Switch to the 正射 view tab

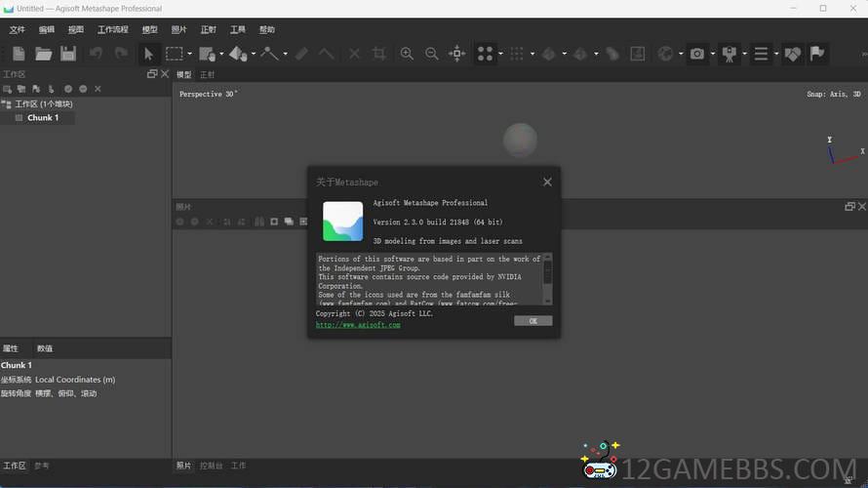[208, 75]
